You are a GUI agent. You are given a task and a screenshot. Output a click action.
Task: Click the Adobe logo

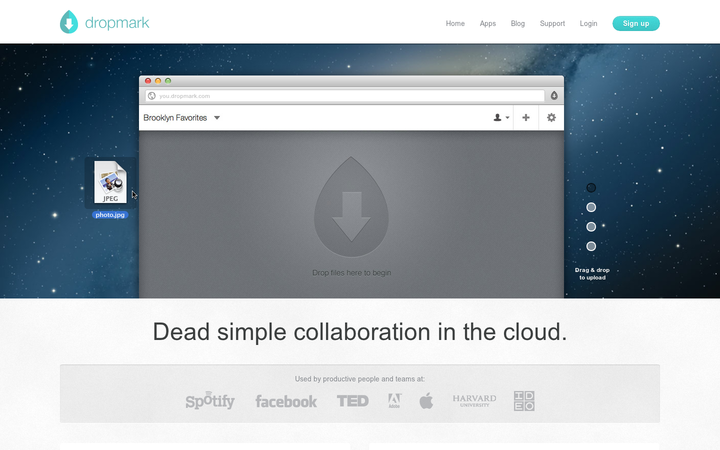pyautogui.click(x=394, y=400)
